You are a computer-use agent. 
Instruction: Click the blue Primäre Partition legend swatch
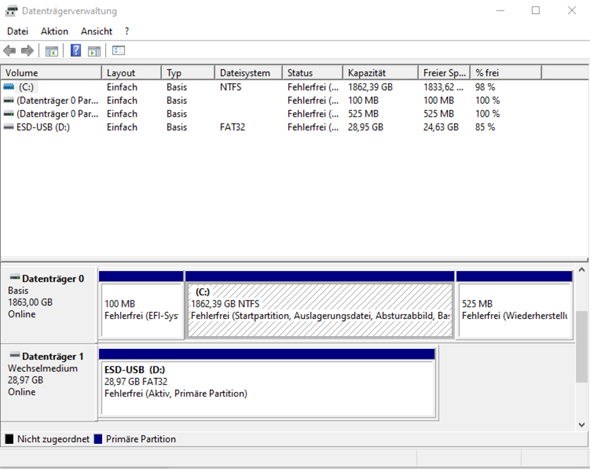tap(98, 439)
